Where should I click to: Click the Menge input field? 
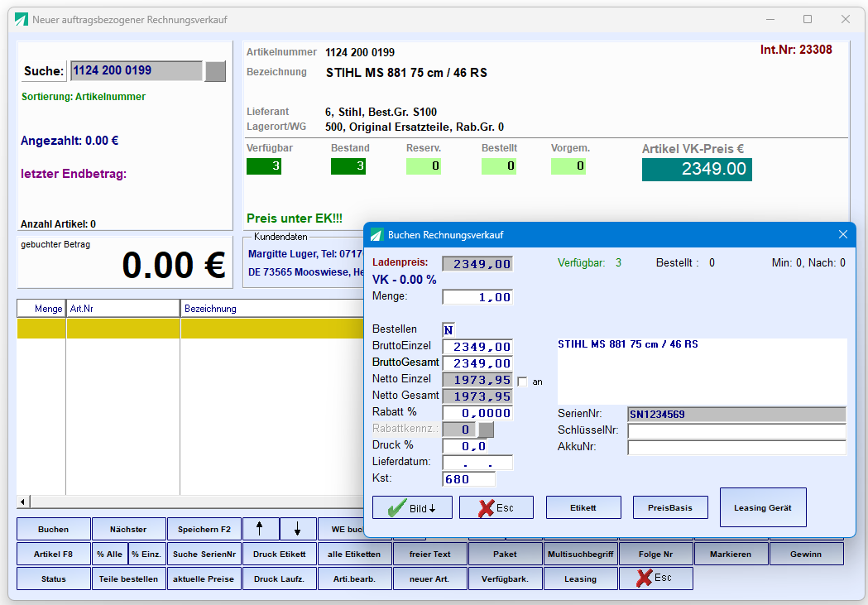click(477, 297)
